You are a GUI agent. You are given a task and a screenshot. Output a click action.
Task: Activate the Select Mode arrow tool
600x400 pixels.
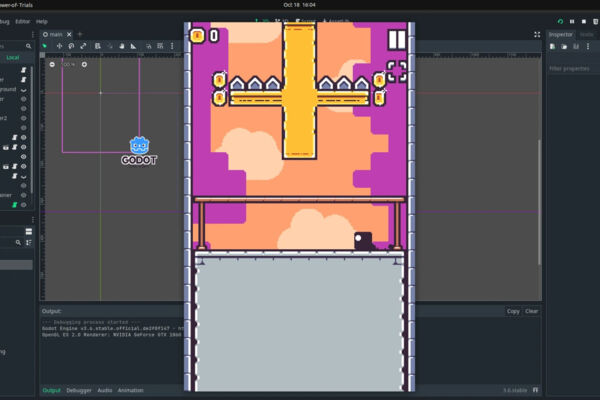pos(45,46)
